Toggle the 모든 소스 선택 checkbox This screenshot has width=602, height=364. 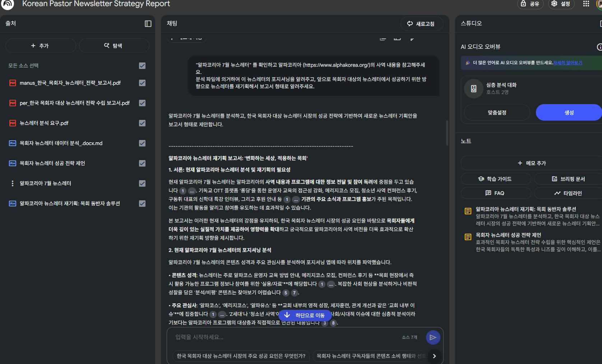point(142,66)
